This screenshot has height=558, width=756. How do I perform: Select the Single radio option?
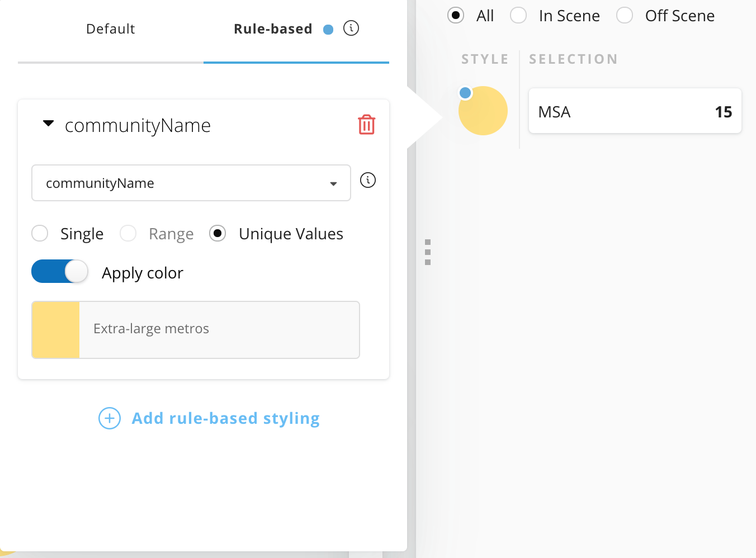[x=40, y=233]
